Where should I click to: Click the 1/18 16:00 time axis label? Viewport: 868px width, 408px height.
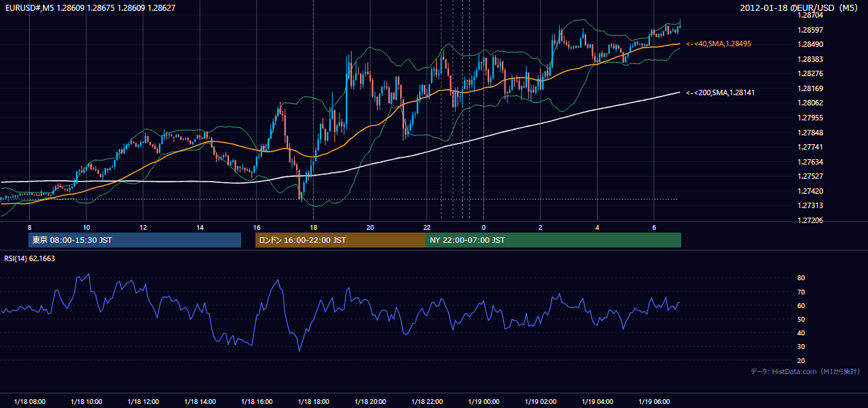coord(257,402)
